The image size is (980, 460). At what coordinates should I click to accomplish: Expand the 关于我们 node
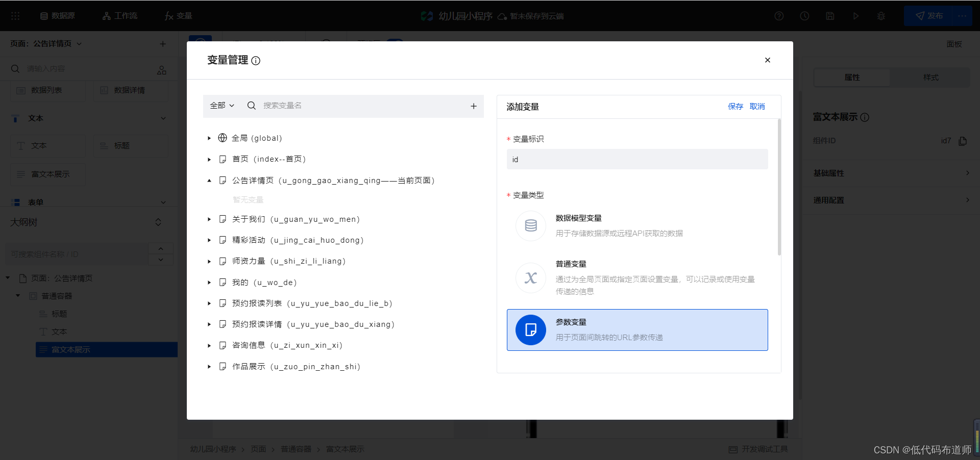click(x=209, y=219)
